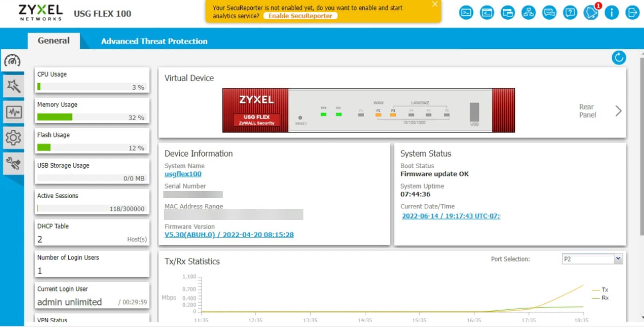Open the Help question mark icon
The width and height of the screenshot is (644, 327).
coord(570,13)
